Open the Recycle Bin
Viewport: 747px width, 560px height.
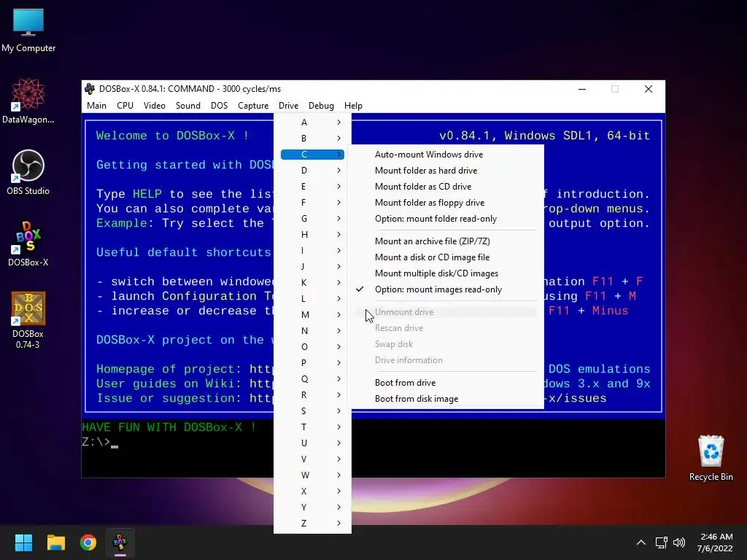(x=711, y=458)
